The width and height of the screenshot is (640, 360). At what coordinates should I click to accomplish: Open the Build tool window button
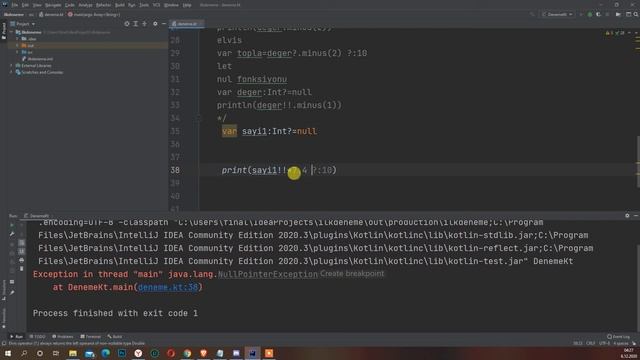115,337
